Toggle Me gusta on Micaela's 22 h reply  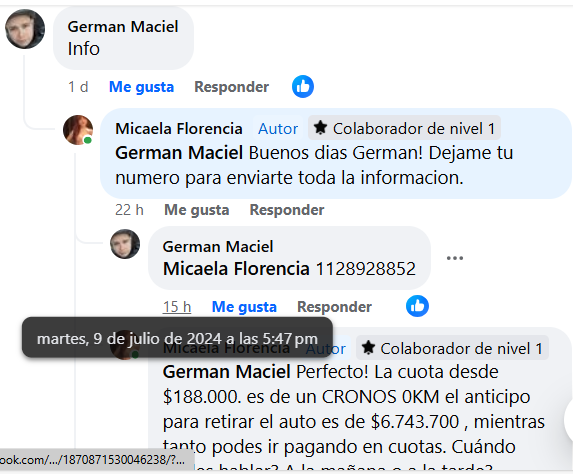(x=197, y=210)
